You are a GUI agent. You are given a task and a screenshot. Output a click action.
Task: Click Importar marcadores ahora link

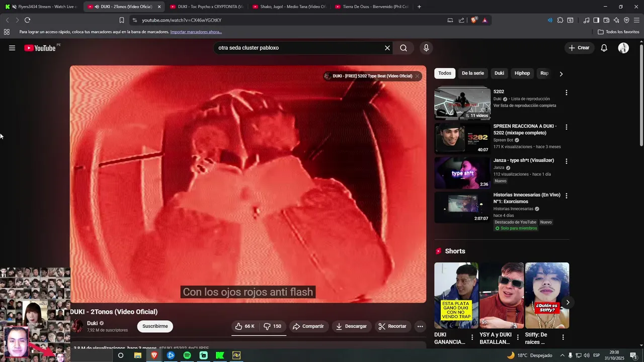click(x=196, y=32)
